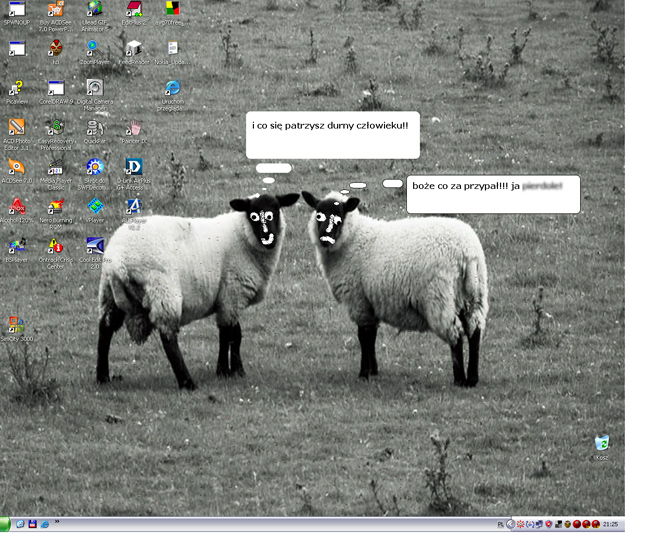Open the ACD Photo Editor 3.1 icon
The width and height of the screenshot is (666, 533).
16,128
